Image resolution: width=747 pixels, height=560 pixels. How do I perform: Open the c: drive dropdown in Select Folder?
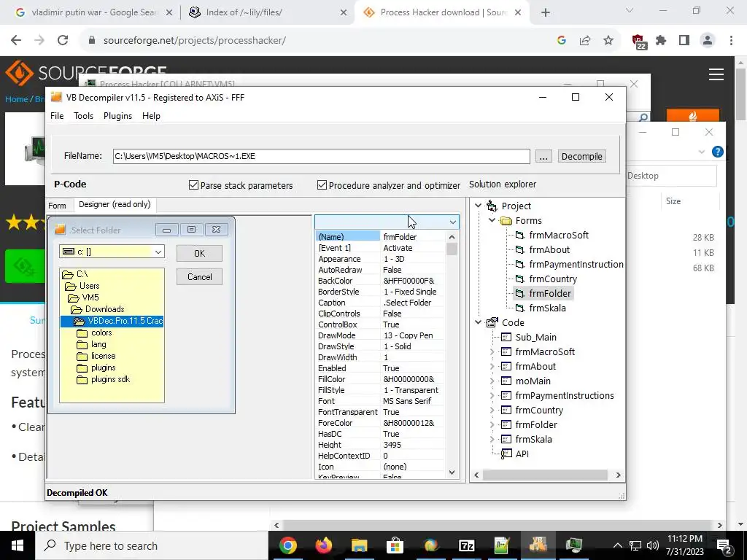point(158,252)
